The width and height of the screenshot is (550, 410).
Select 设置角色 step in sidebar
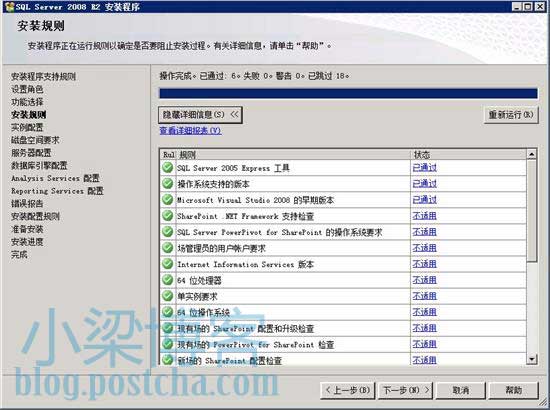tap(27, 89)
